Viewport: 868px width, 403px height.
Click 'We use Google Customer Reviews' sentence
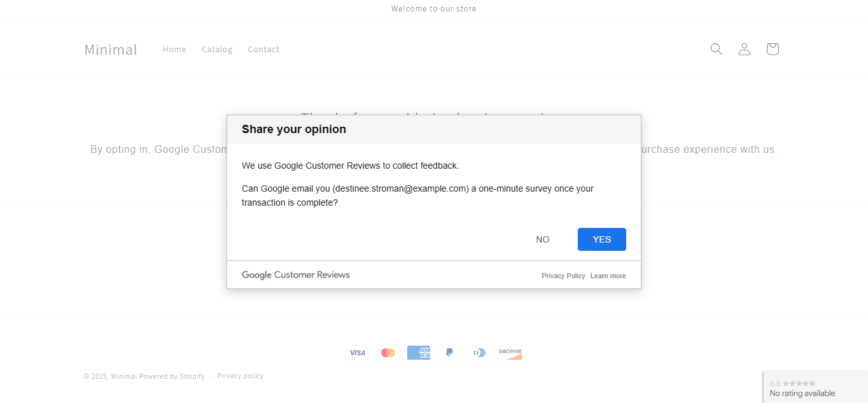coord(350,166)
